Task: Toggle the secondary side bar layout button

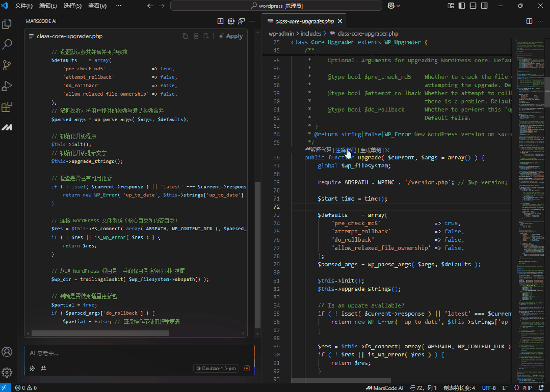Action: 484,6
